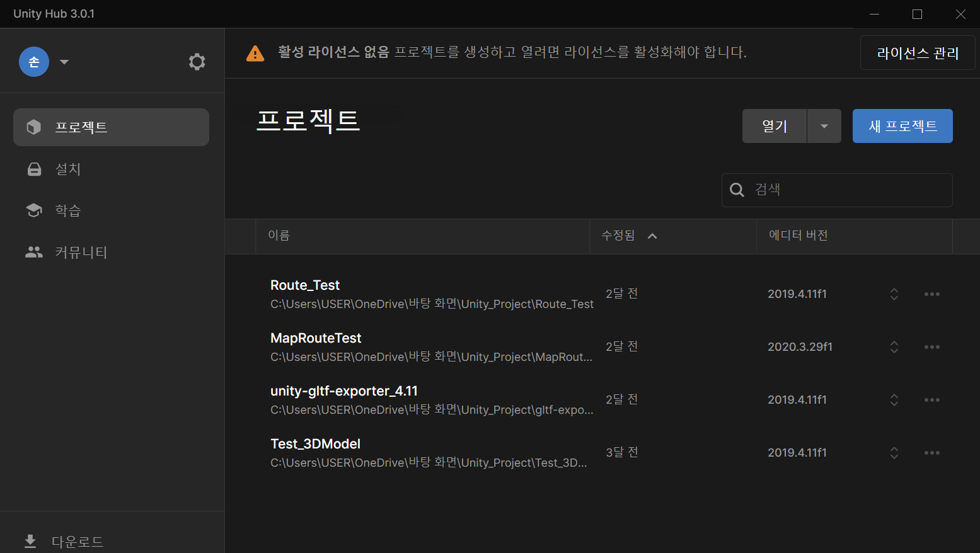980x553 pixels.
Task: Open the Route_Test project
Action: click(x=305, y=285)
